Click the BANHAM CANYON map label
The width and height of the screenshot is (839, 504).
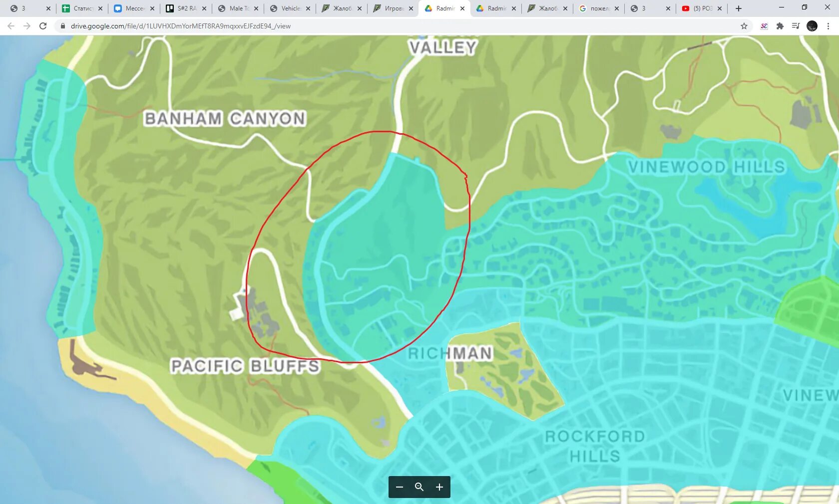click(x=225, y=119)
